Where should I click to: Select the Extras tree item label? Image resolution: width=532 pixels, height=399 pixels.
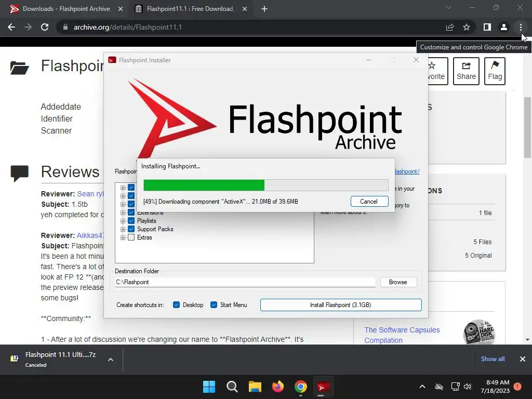click(144, 237)
